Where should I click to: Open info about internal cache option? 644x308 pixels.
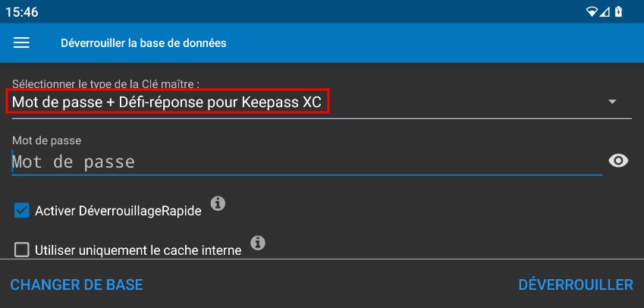click(258, 243)
